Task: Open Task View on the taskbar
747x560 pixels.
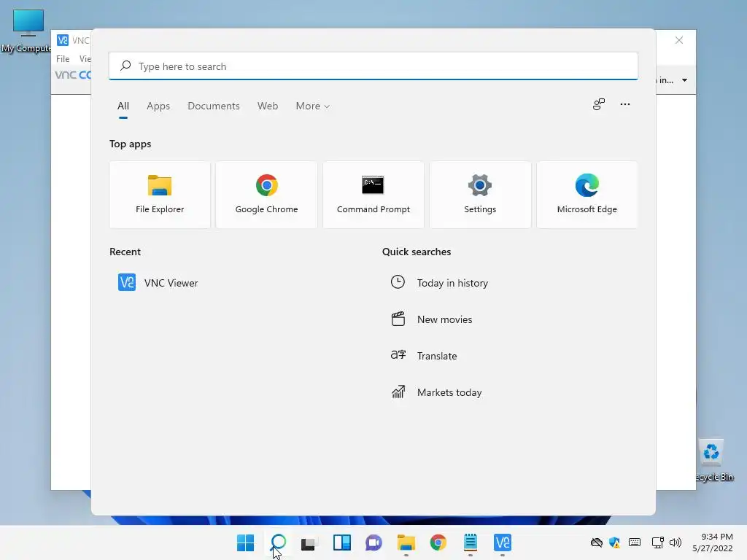Action: pyautogui.click(x=309, y=542)
